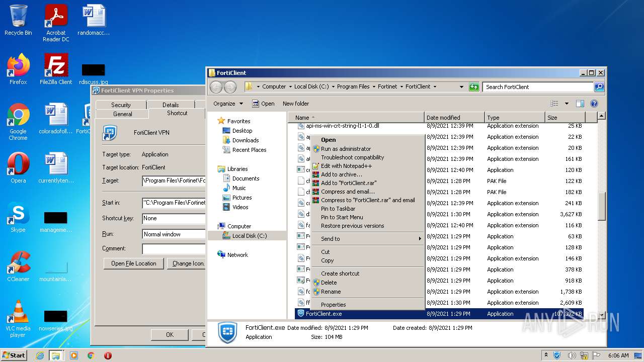Open view options dropdown arrow
The image size is (644, 362).
tap(567, 104)
